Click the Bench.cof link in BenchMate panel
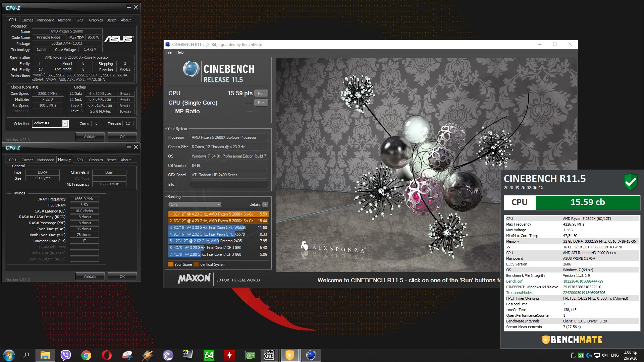Image resolution: width=644 pixels, height=362 pixels. point(514,281)
